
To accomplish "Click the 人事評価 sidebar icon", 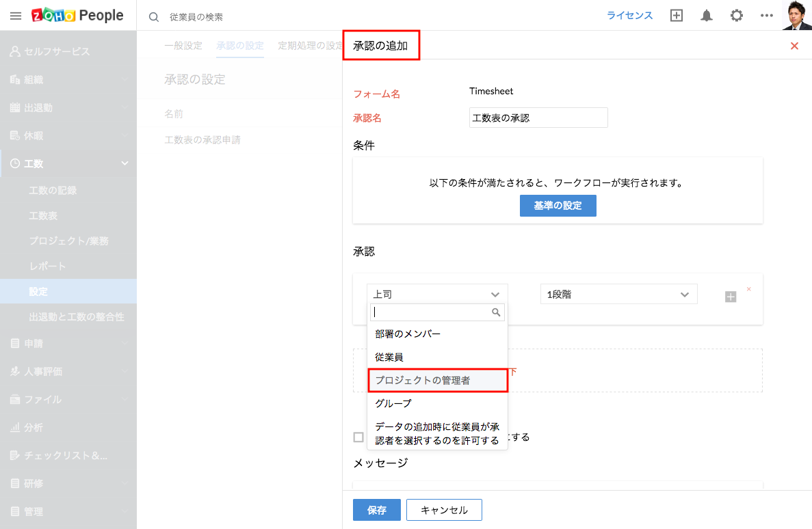I will [x=15, y=371].
